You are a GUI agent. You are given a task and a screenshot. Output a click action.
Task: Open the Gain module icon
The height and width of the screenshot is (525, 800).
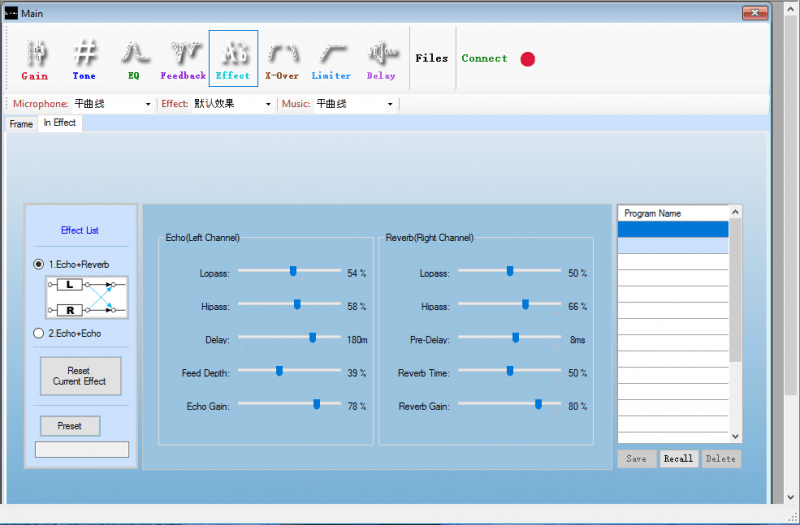pos(35,58)
